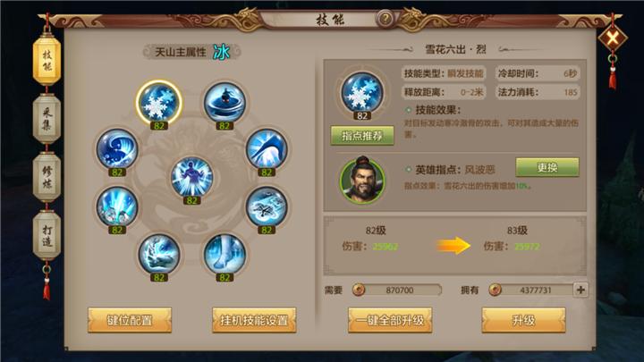Click the 指点推荐 button
Viewport: 644px width, 362px height.
point(362,136)
